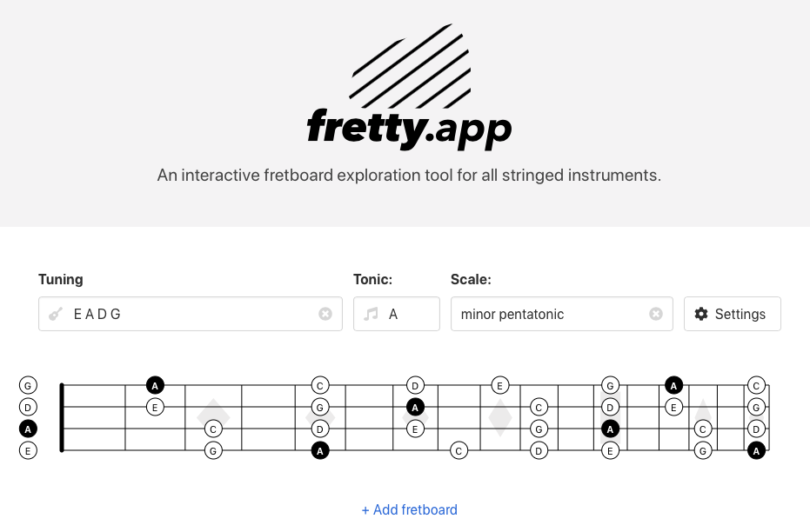Image resolution: width=810 pixels, height=532 pixels.
Task: Clear the E A D G tuning selection
Action: [x=325, y=314]
